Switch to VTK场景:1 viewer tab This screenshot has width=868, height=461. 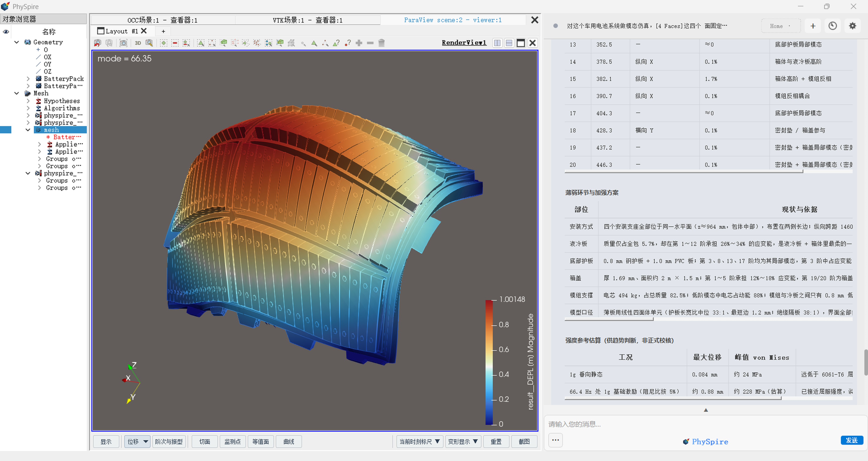(x=307, y=20)
